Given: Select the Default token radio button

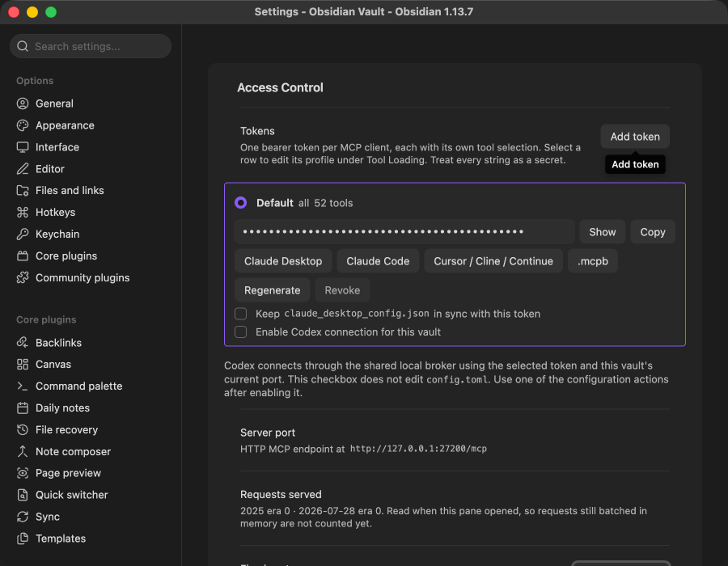Looking at the screenshot, I should coord(240,203).
